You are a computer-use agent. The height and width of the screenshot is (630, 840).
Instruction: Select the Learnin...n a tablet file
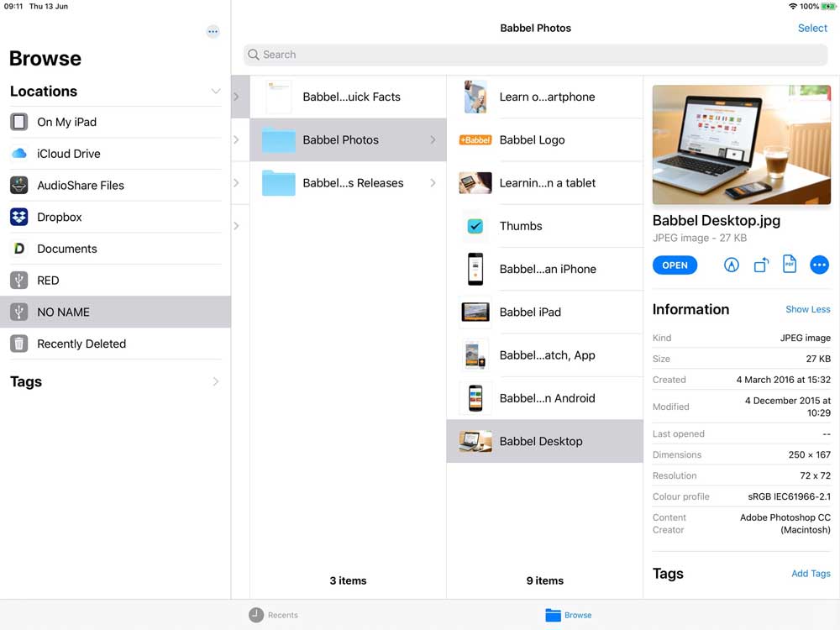pyautogui.click(x=545, y=182)
